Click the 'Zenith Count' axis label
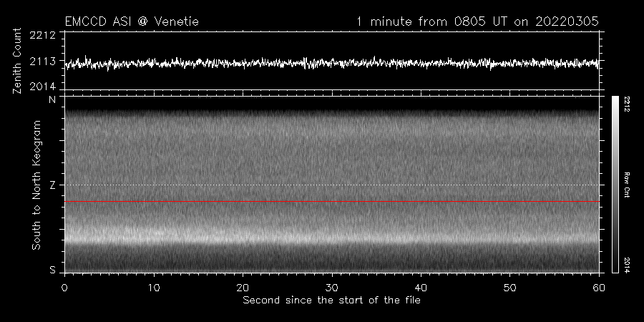The width and height of the screenshot is (644, 322). click(17, 61)
